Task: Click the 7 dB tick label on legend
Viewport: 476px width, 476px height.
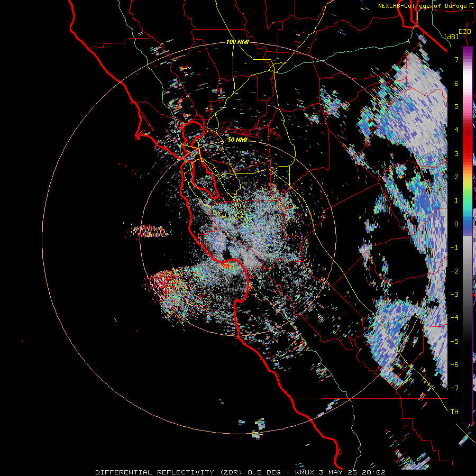Action: (x=456, y=59)
